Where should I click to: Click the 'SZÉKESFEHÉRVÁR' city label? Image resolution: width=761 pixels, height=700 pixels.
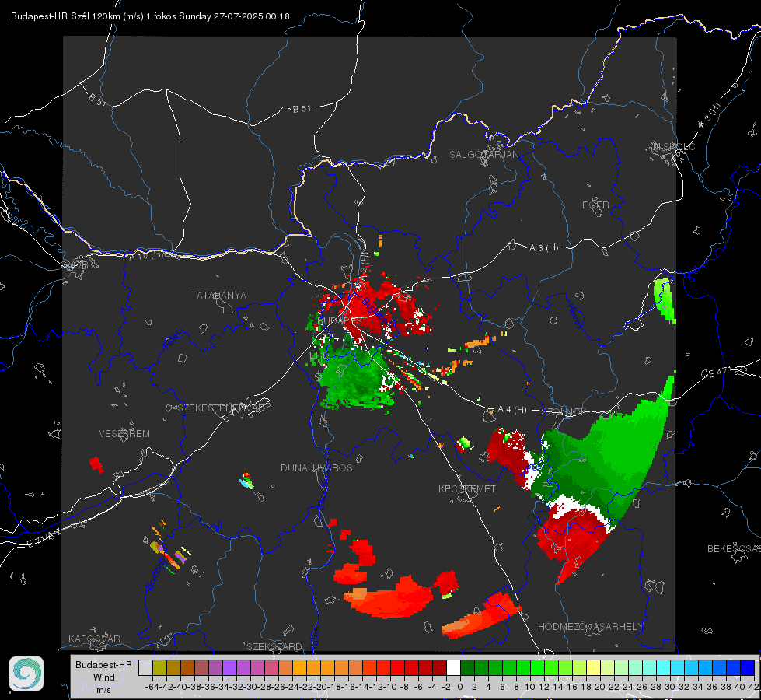[x=221, y=408]
